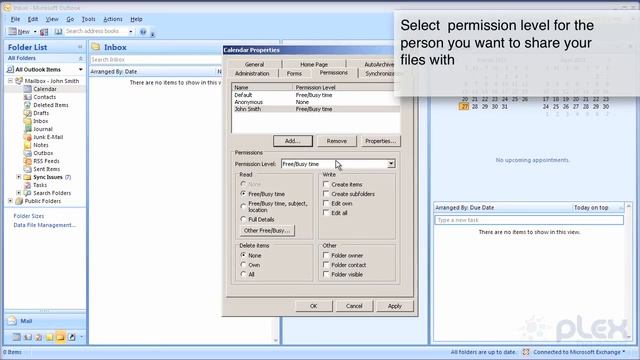This screenshot has width=640, height=360.
Task: Open the Data File Management link
Action: [44, 225]
